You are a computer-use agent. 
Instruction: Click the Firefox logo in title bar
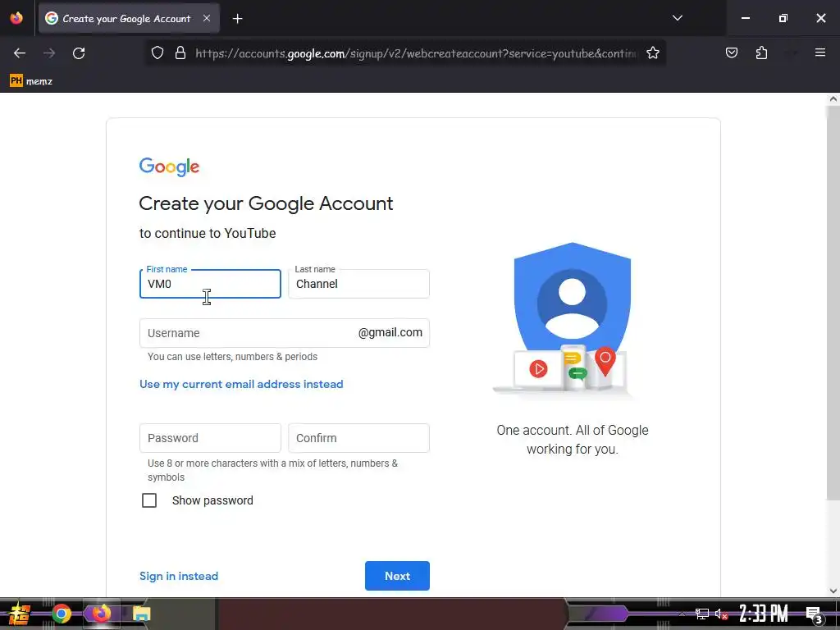tap(16, 18)
